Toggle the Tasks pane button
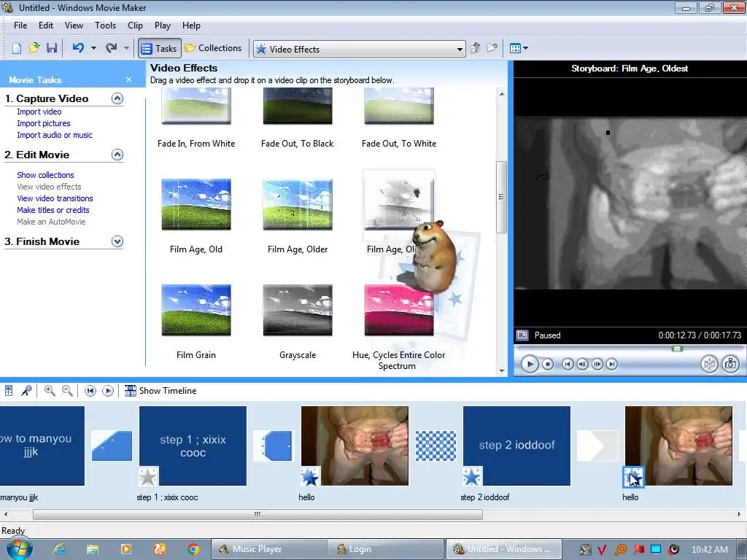The height and width of the screenshot is (560, 747). pos(159,48)
